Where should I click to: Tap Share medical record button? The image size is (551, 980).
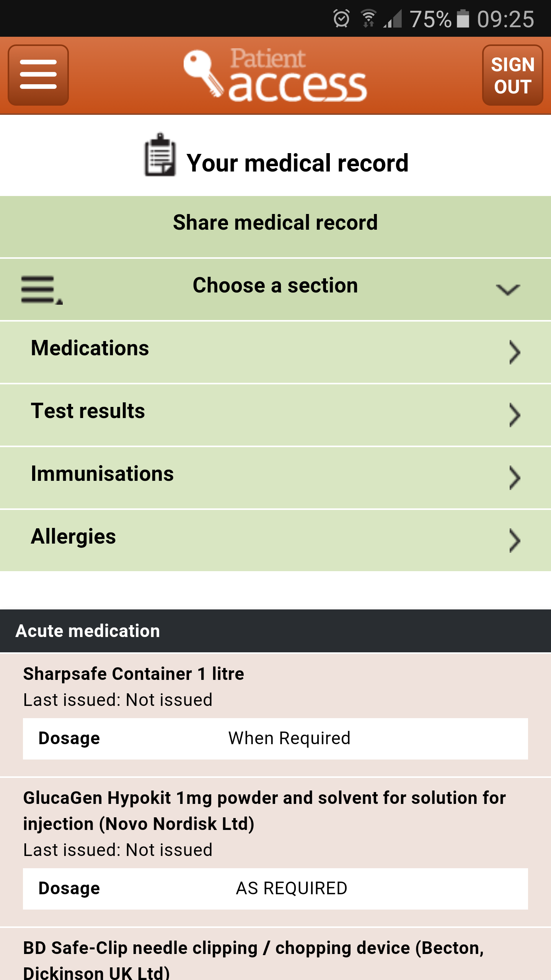[275, 223]
